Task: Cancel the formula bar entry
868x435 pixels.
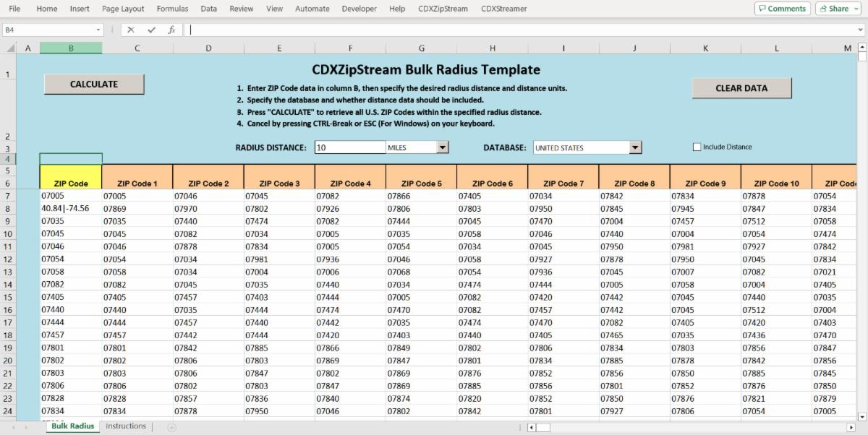Action: (130, 30)
